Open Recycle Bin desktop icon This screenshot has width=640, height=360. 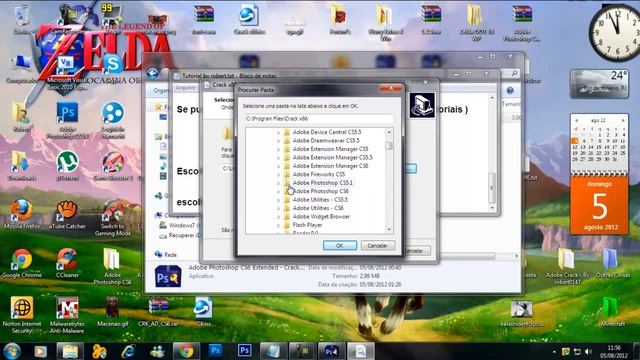pos(21,19)
